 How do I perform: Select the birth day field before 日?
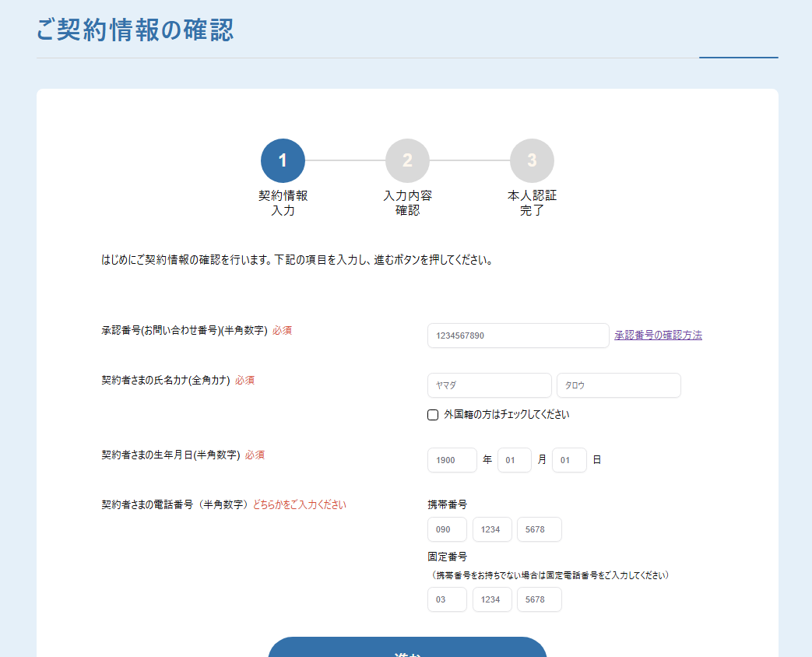569,460
